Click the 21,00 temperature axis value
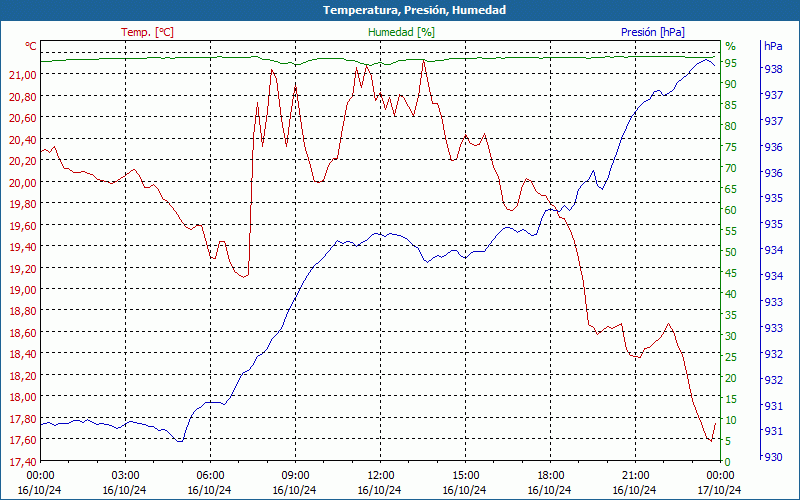The height and width of the screenshot is (500, 800). (23, 75)
